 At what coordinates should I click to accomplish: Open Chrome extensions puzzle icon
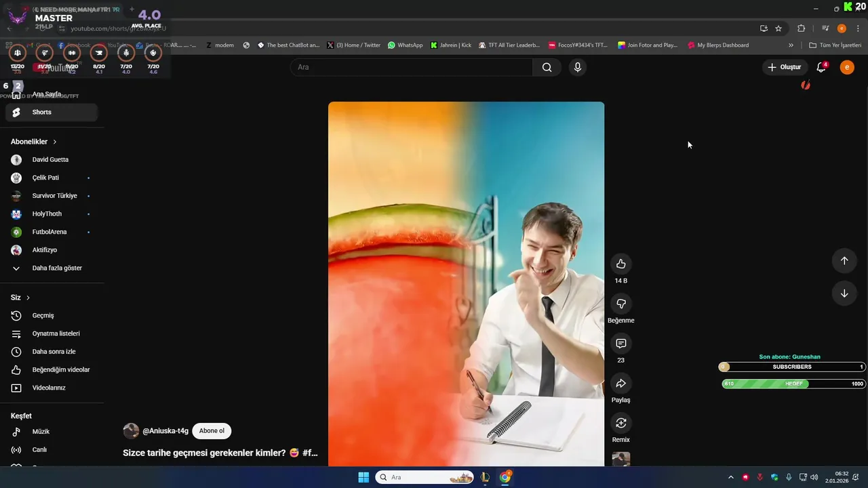pyautogui.click(x=801, y=28)
